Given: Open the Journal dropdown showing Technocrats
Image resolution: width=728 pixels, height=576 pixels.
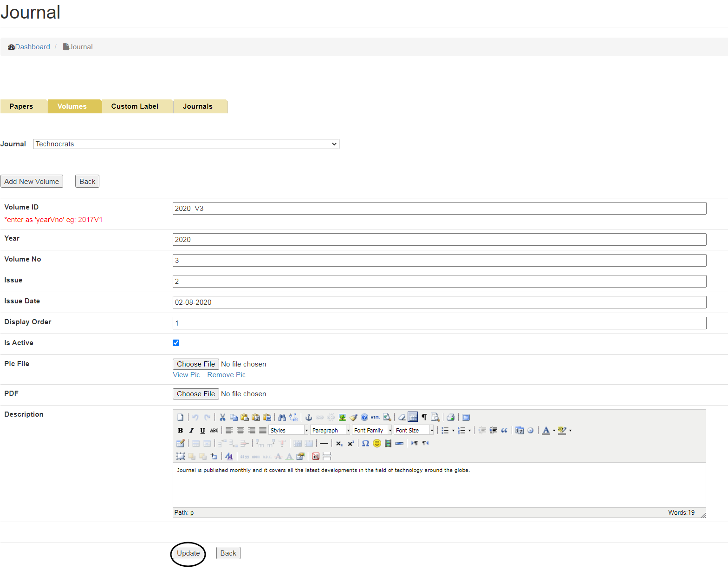Looking at the screenshot, I should (186, 144).
